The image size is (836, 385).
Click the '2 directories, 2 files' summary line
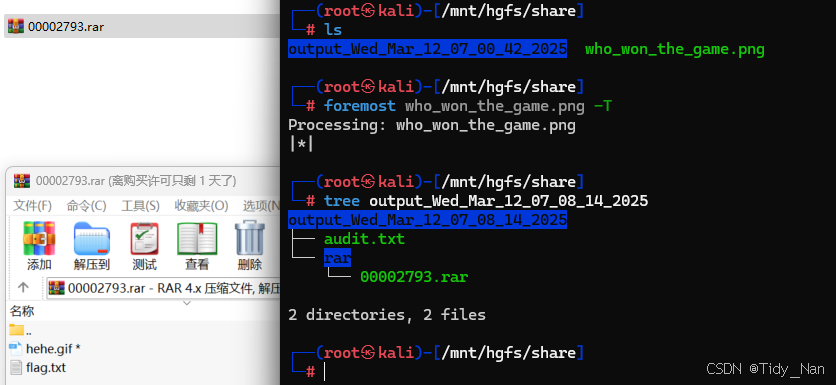click(x=387, y=315)
